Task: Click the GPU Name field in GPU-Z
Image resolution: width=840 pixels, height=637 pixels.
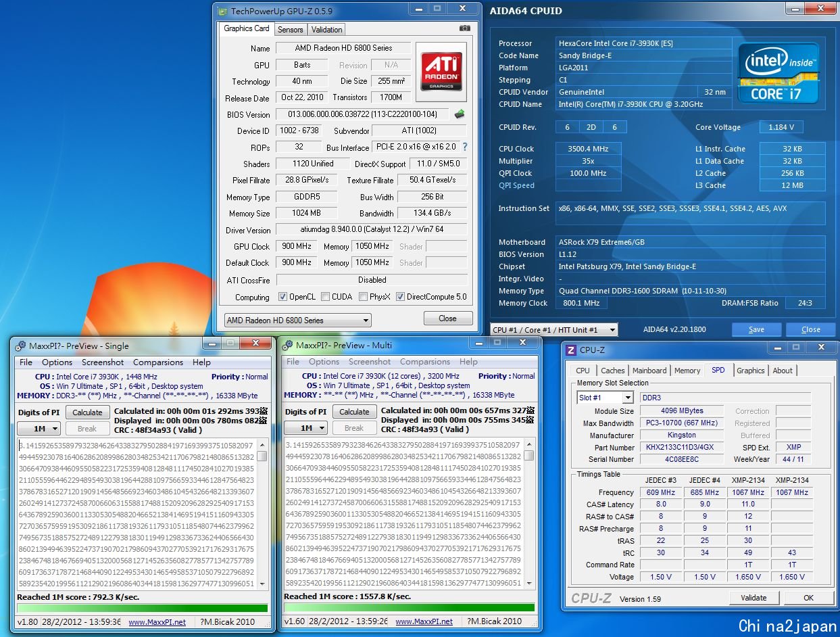Action: click(x=343, y=48)
